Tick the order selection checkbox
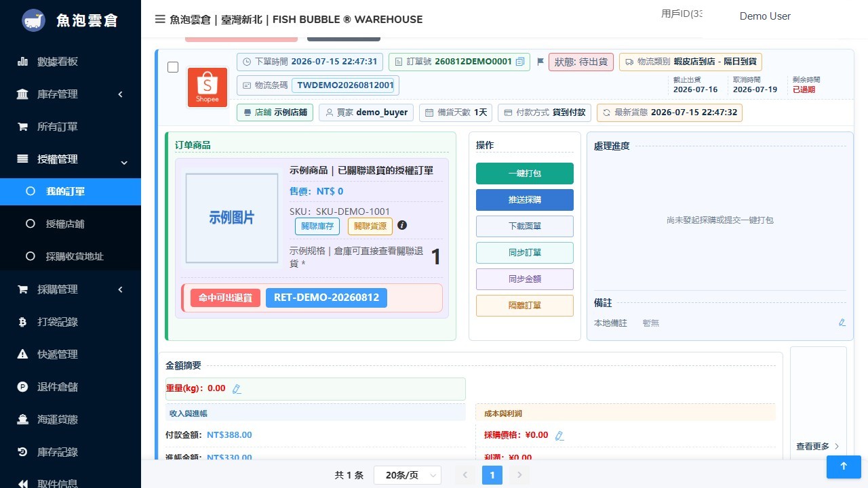This screenshot has width=868, height=488. (x=173, y=67)
